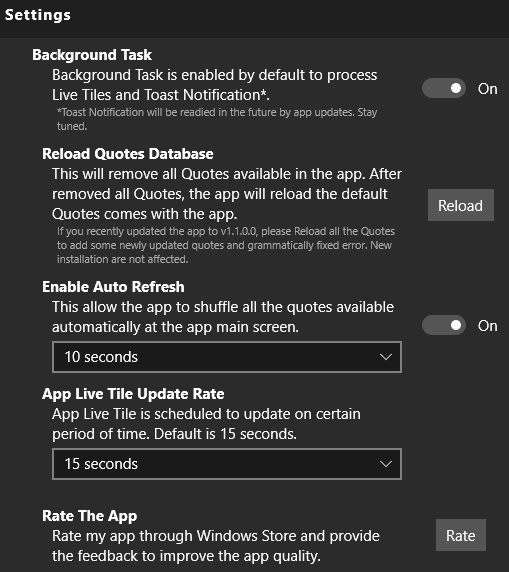
Task: Click the App Live Tile Update Rate heading
Action: coord(133,394)
